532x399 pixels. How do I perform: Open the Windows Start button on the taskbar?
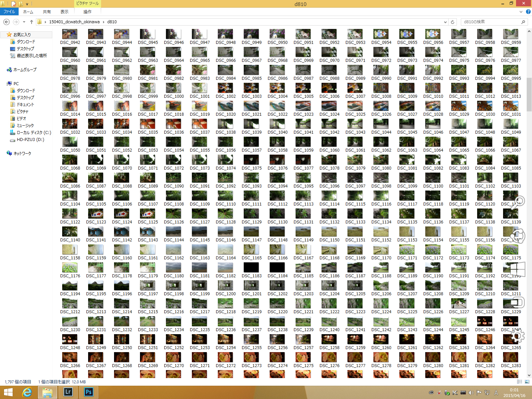point(8,392)
